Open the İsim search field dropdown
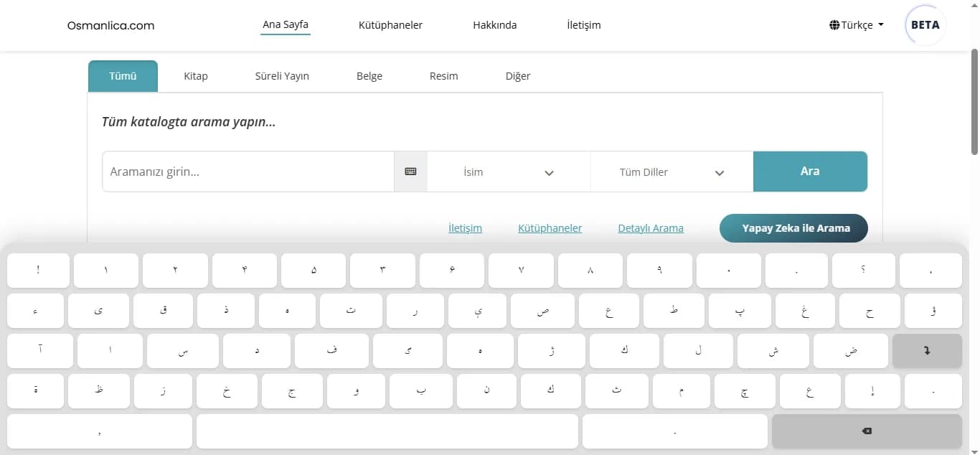This screenshot has width=980, height=455. coord(509,172)
